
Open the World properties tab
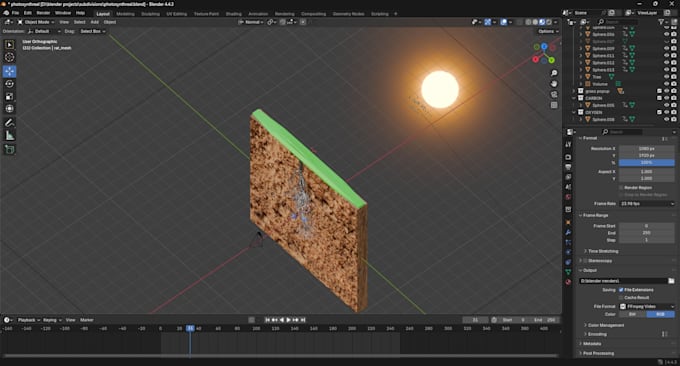tap(568, 197)
